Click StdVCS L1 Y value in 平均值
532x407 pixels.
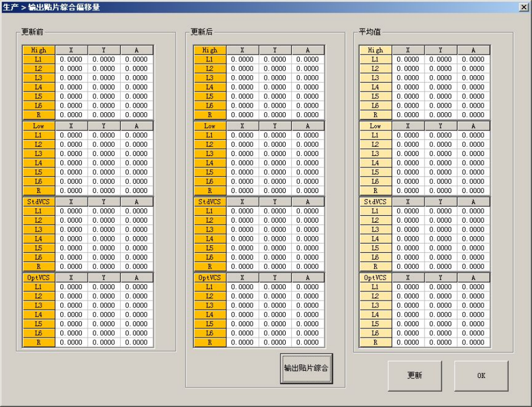pos(440,211)
